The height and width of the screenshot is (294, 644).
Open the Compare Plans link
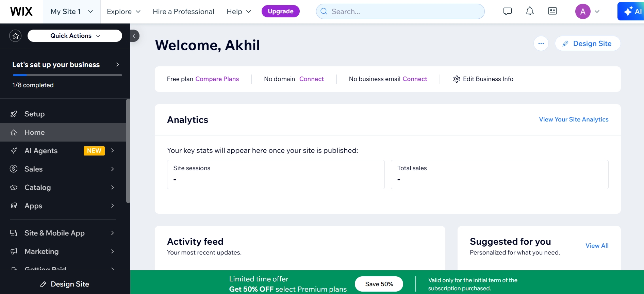[x=217, y=79]
